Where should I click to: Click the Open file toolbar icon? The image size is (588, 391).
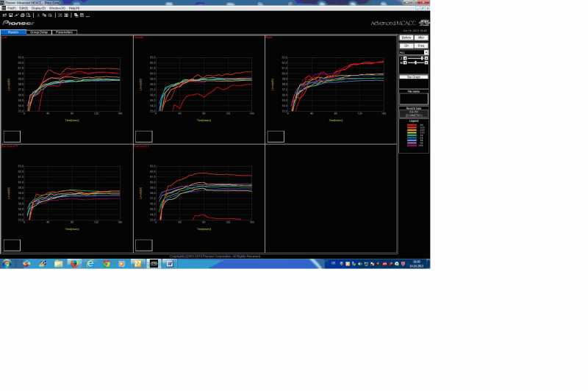[4, 15]
